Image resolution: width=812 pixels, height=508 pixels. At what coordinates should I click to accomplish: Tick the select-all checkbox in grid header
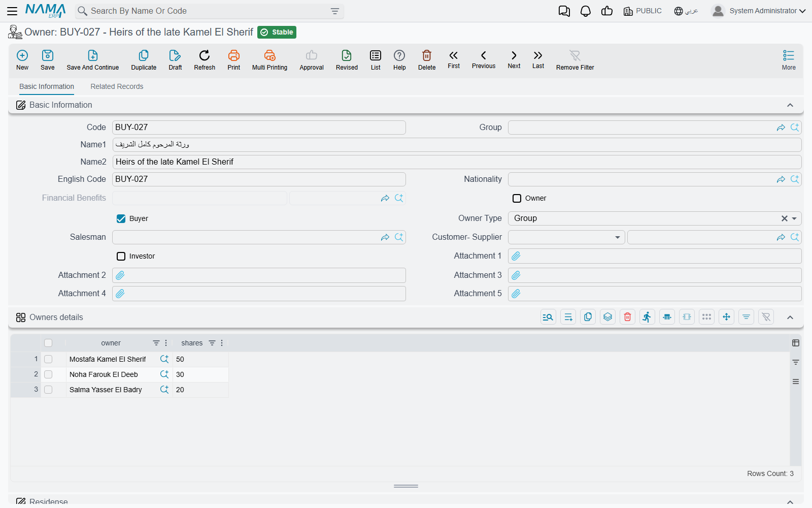48,343
